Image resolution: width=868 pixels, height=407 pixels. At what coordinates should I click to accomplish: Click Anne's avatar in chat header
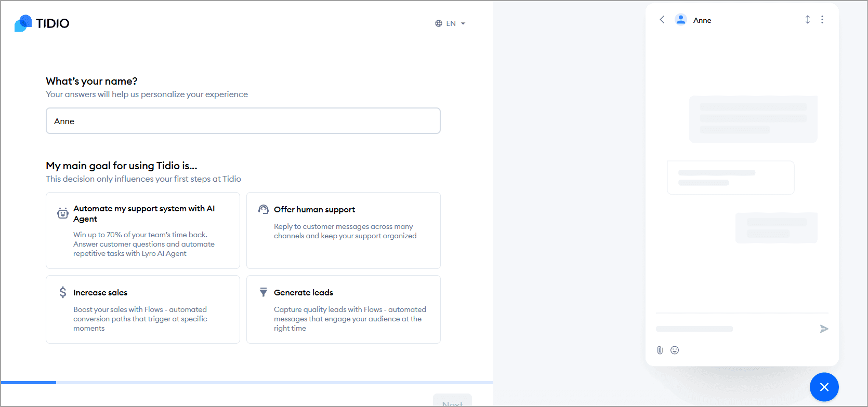click(681, 20)
